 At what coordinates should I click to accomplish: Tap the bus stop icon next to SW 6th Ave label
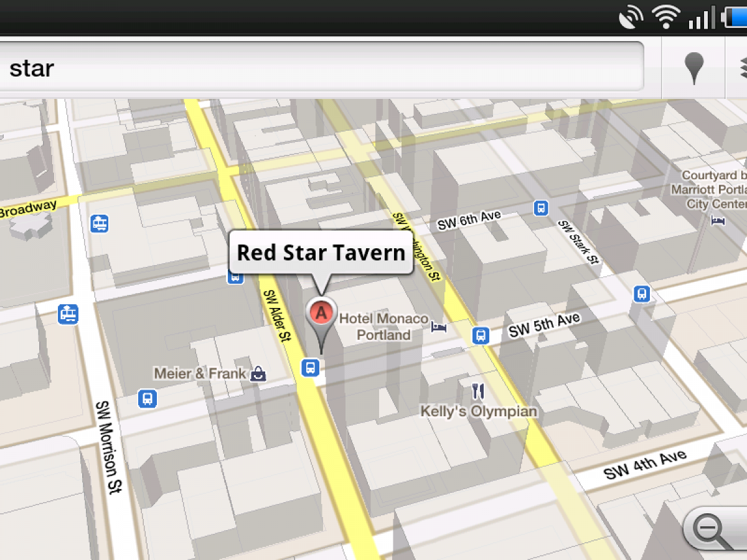(x=541, y=208)
